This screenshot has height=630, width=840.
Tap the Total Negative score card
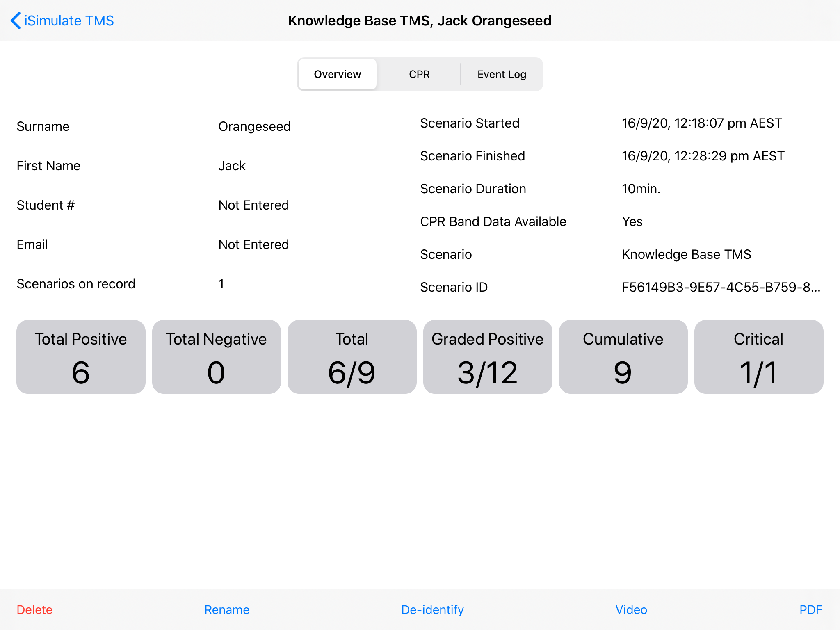(x=216, y=356)
